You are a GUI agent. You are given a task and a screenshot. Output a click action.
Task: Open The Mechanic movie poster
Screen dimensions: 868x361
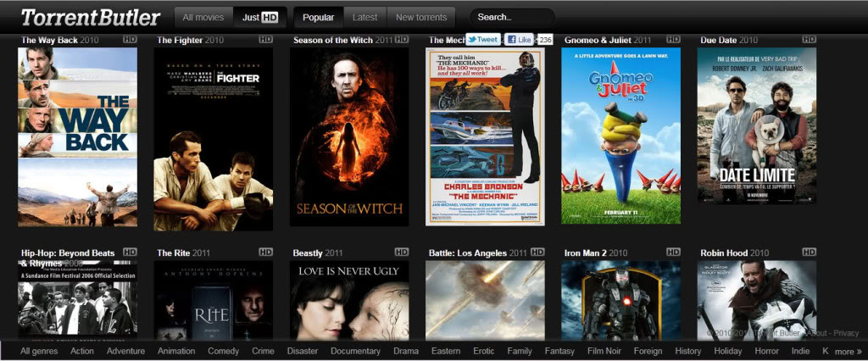tap(485, 136)
